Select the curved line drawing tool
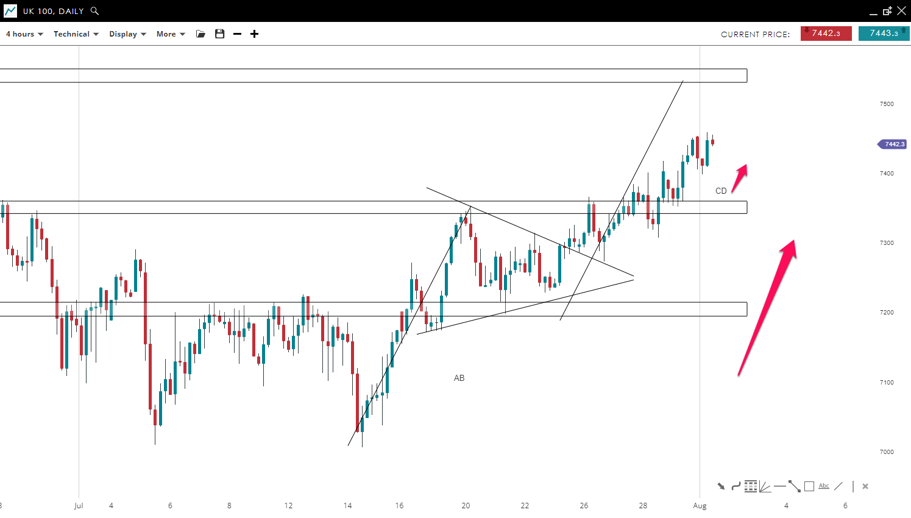 pos(736,487)
